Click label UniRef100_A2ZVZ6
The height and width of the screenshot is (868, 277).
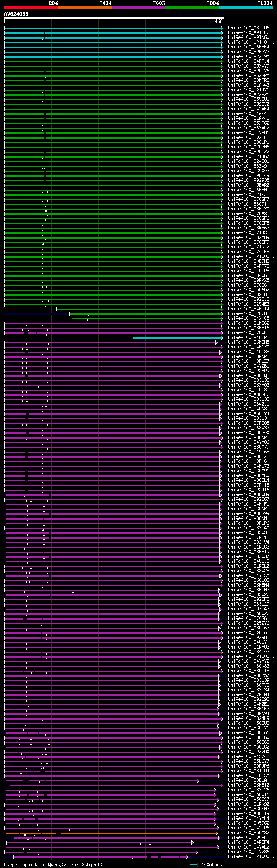click(248, 94)
